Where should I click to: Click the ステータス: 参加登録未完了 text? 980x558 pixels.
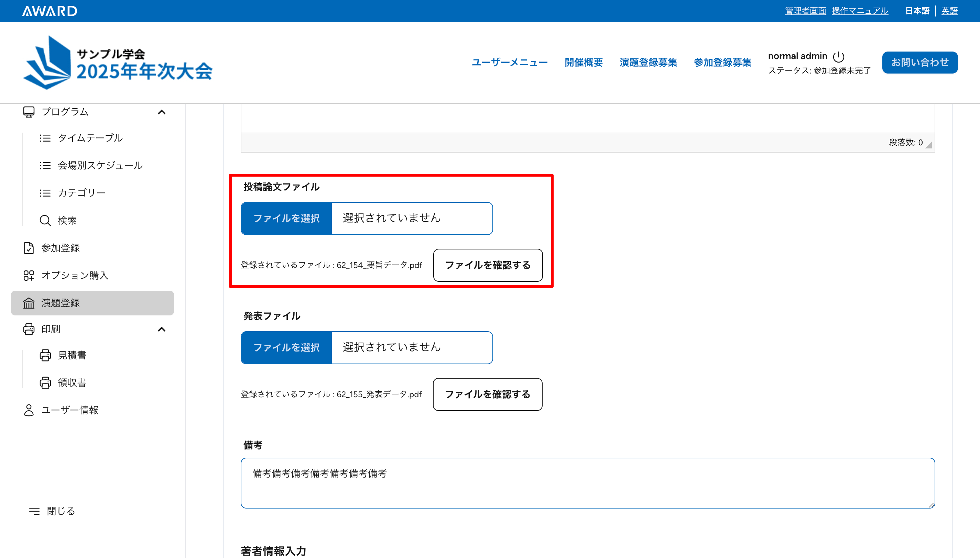pyautogui.click(x=819, y=70)
